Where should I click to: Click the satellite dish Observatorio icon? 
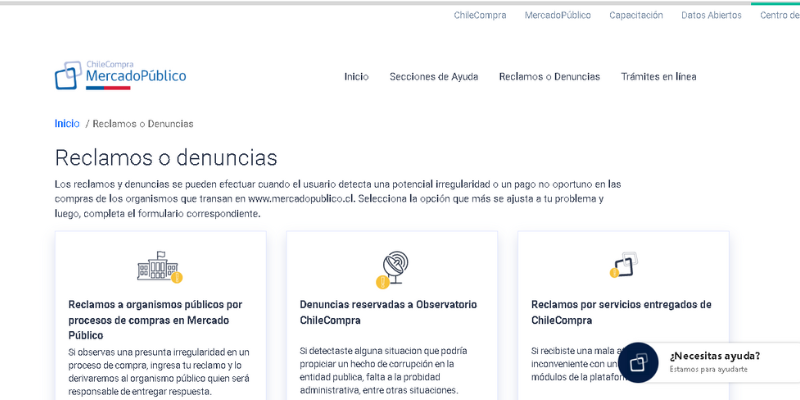pos(392,269)
